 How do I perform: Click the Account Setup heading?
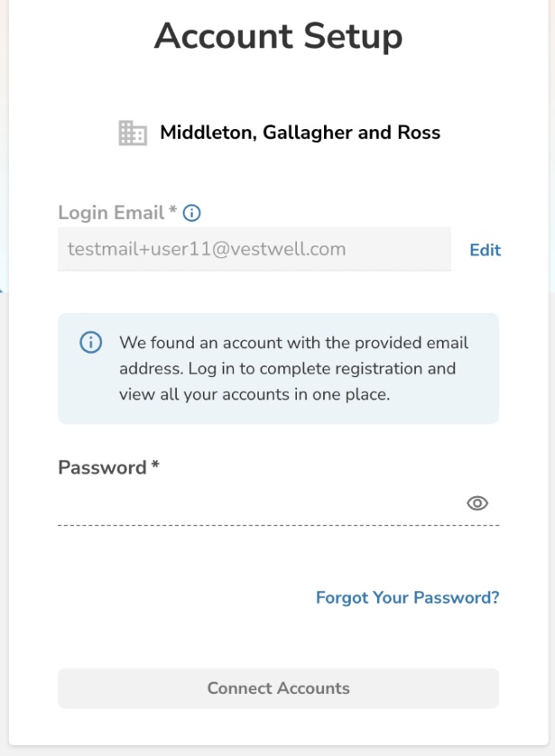(x=278, y=37)
